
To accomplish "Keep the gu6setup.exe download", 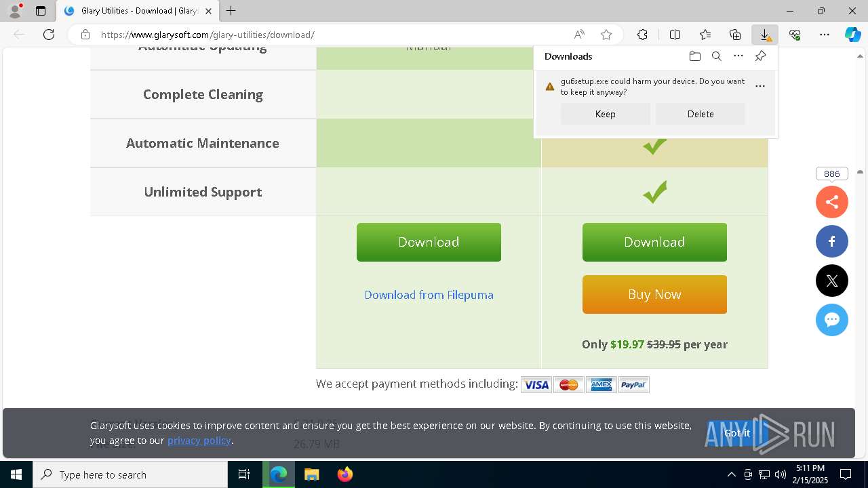I will click(606, 114).
